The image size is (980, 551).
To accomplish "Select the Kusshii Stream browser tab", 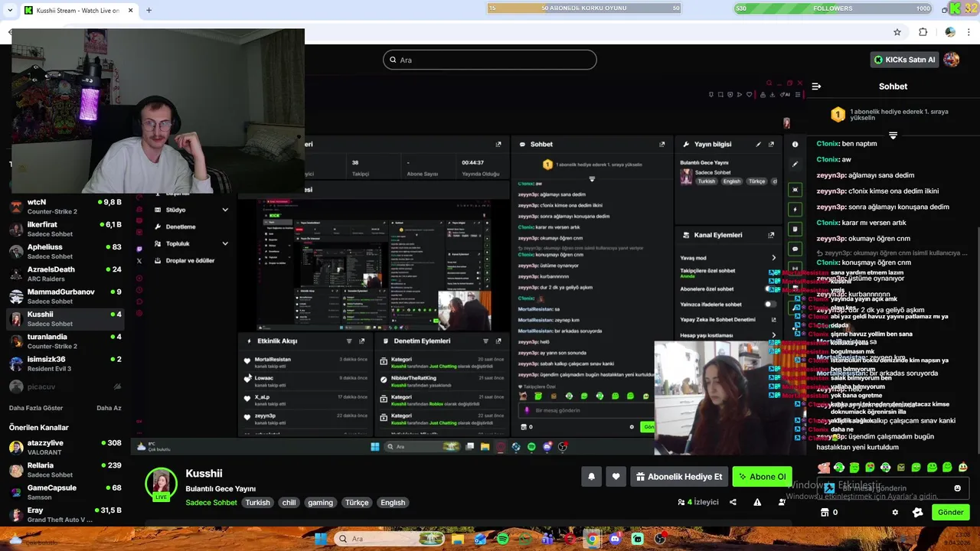I will tap(77, 10).
